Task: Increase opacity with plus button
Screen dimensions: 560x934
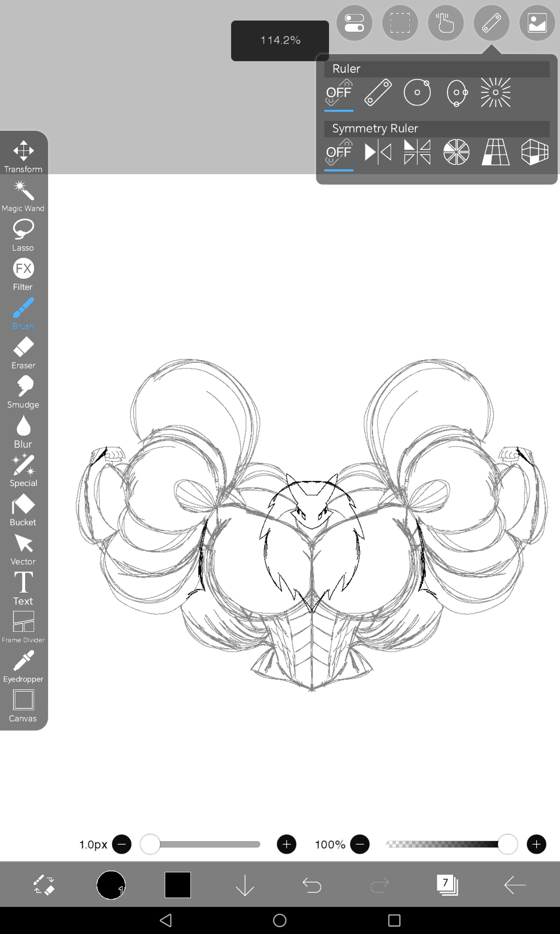Action: (536, 844)
